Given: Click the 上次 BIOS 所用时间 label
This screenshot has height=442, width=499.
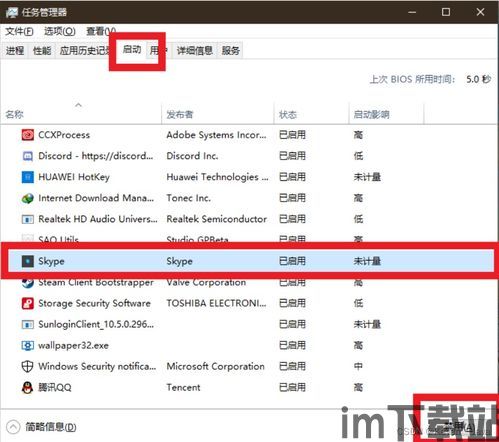Looking at the screenshot, I should (412, 79).
